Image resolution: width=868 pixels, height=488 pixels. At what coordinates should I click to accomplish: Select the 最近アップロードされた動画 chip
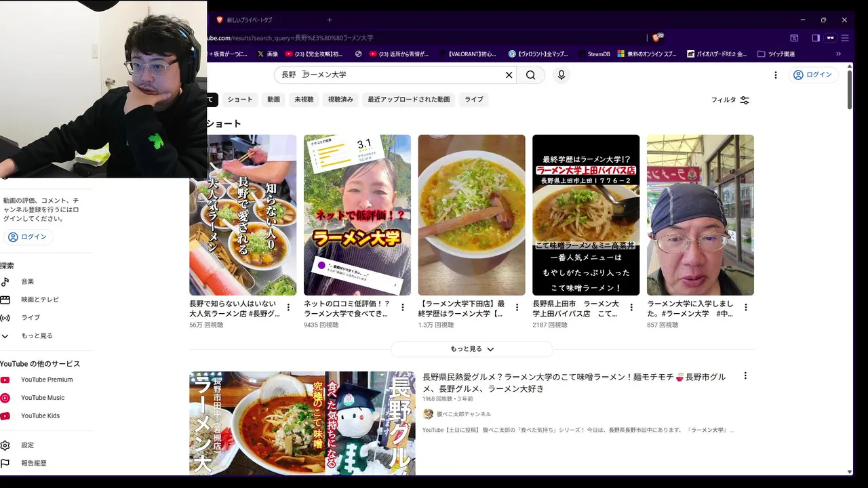(x=409, y=100)
